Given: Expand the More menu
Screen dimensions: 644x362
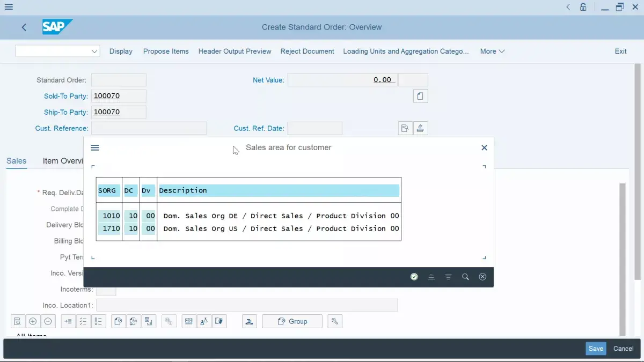Looking at the screenshot, I should click(492, 51).
